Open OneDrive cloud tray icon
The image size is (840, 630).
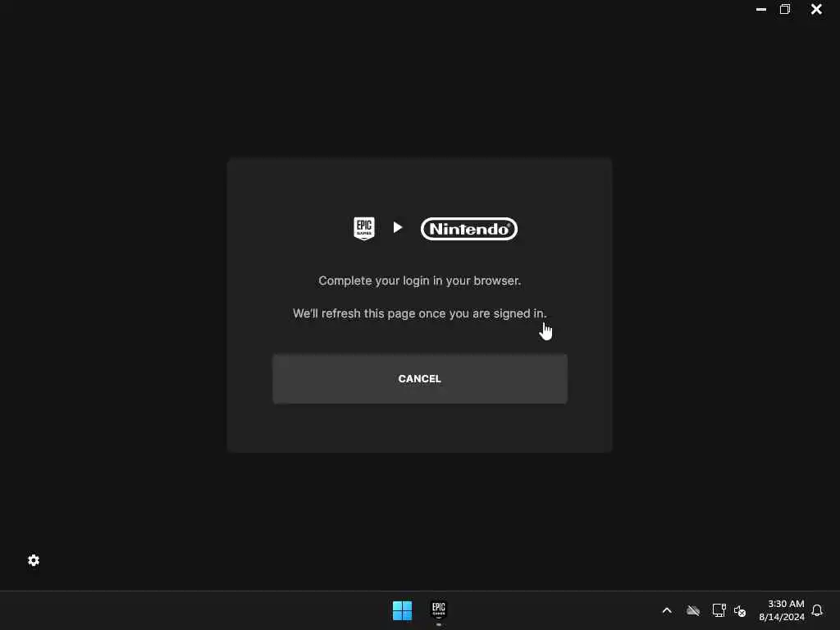point(693,610)
